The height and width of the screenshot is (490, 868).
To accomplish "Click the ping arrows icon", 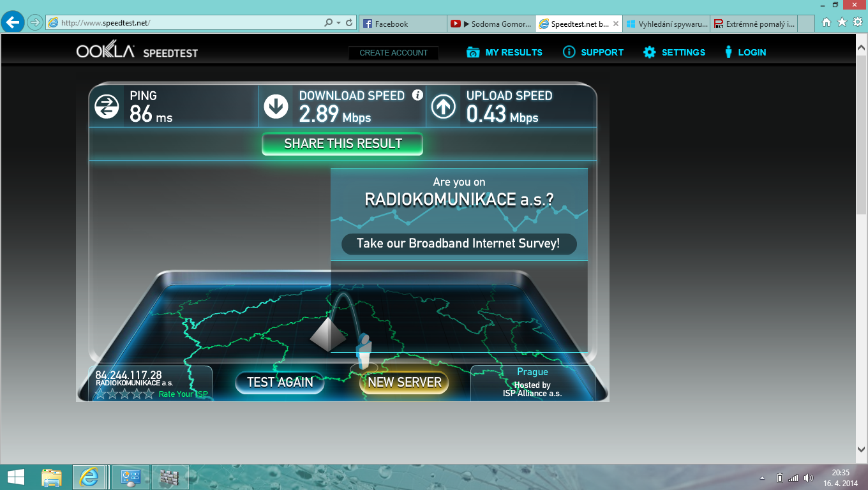I will [107, 107].
